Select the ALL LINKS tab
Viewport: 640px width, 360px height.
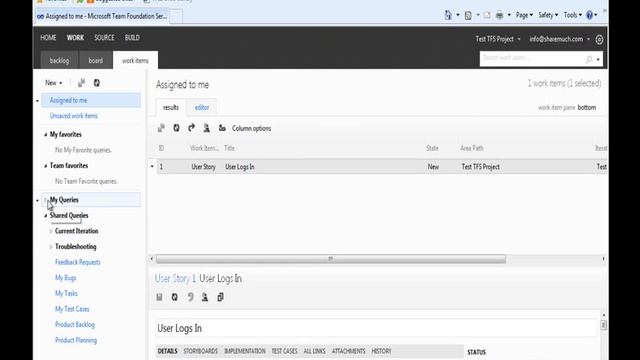point(314,351)
